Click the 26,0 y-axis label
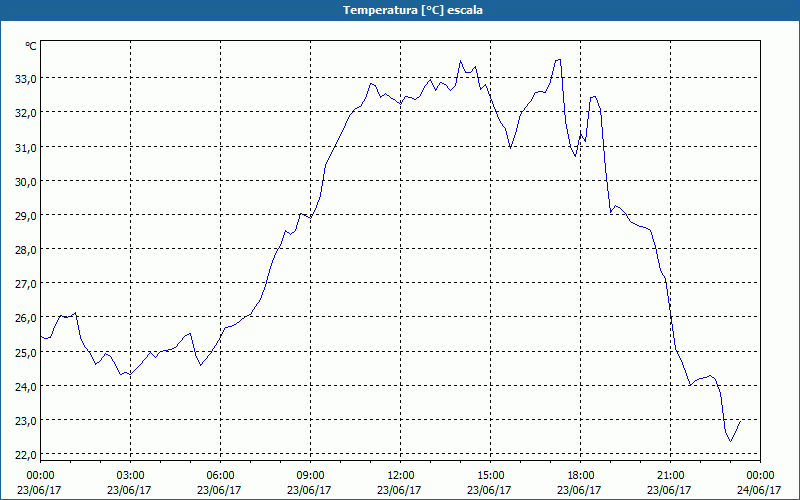The height and width of the screenshot is (500, 800). 24,318
